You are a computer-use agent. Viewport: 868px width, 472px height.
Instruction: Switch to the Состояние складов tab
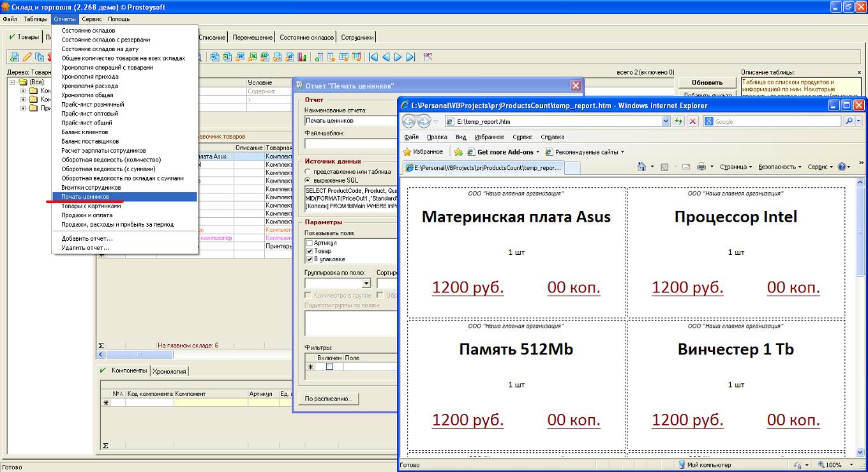[306, 38]
